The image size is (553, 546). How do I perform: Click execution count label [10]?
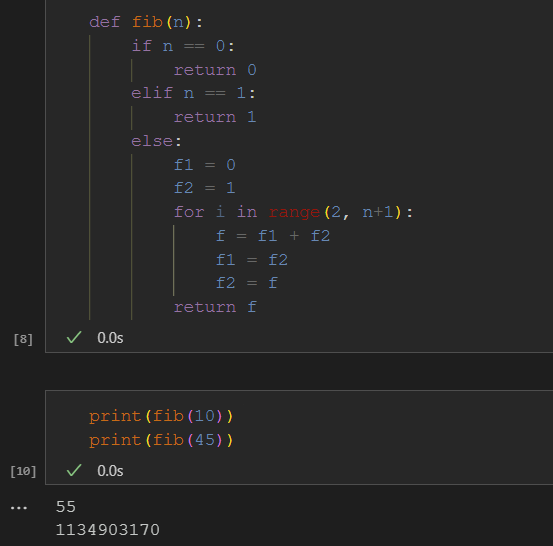[x=23, y=471]
